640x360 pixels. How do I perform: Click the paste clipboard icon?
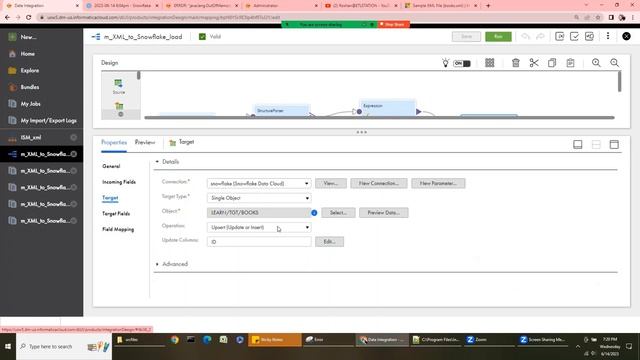(571, 63)
